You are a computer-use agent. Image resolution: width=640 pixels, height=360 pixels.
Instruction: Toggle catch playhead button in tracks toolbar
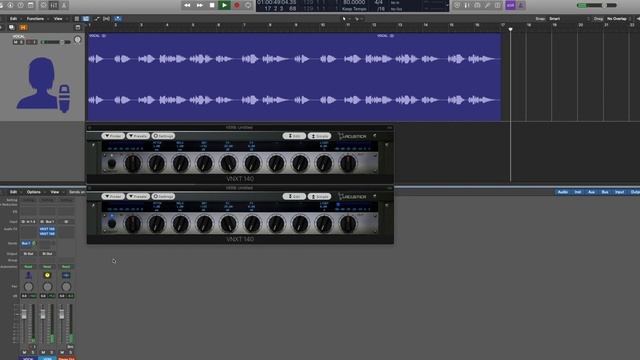(118, 19)
